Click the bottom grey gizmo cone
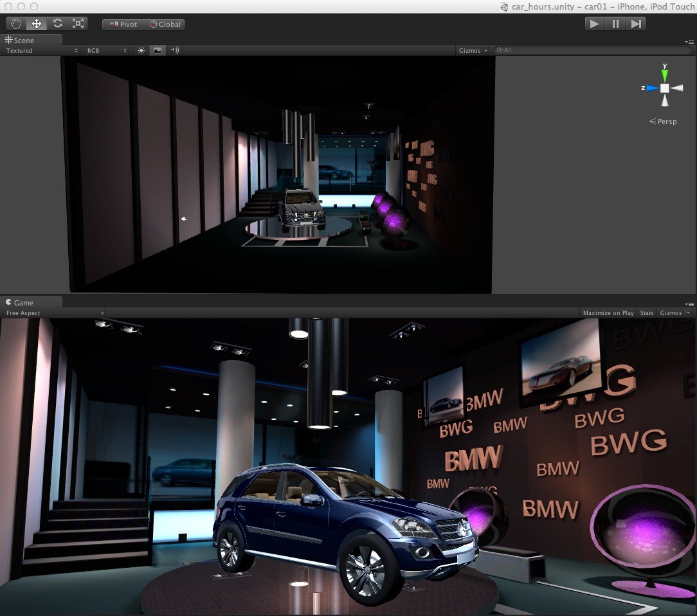 pos(665,100)
